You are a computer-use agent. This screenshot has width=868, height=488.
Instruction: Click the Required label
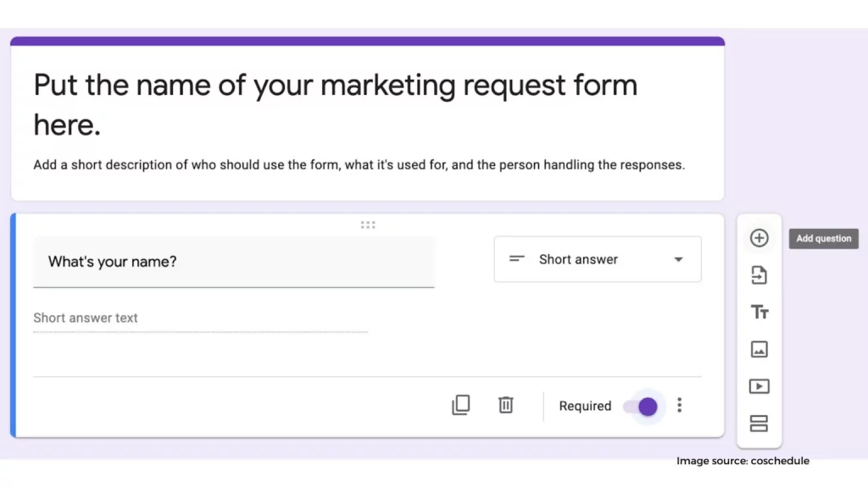coord(585,406)
